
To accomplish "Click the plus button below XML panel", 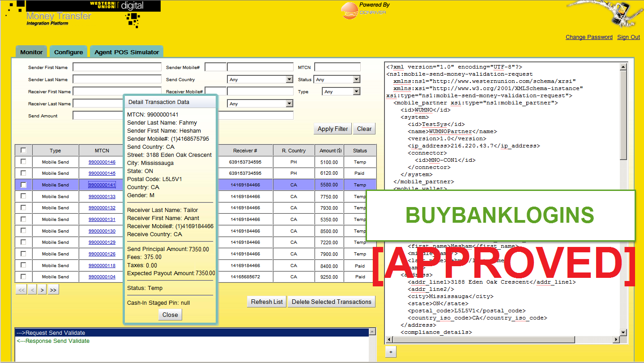I will (x=391, y=352).
